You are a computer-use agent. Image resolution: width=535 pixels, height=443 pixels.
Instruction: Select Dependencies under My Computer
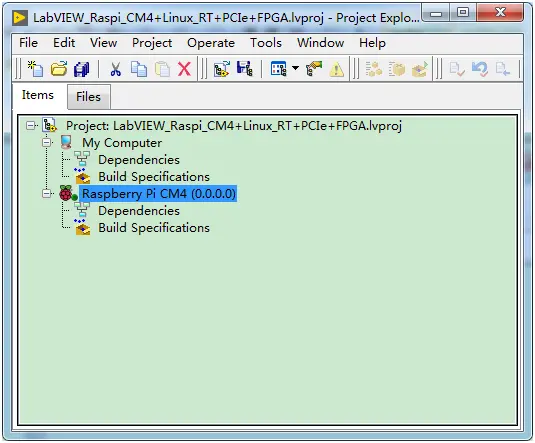(139, 160)
